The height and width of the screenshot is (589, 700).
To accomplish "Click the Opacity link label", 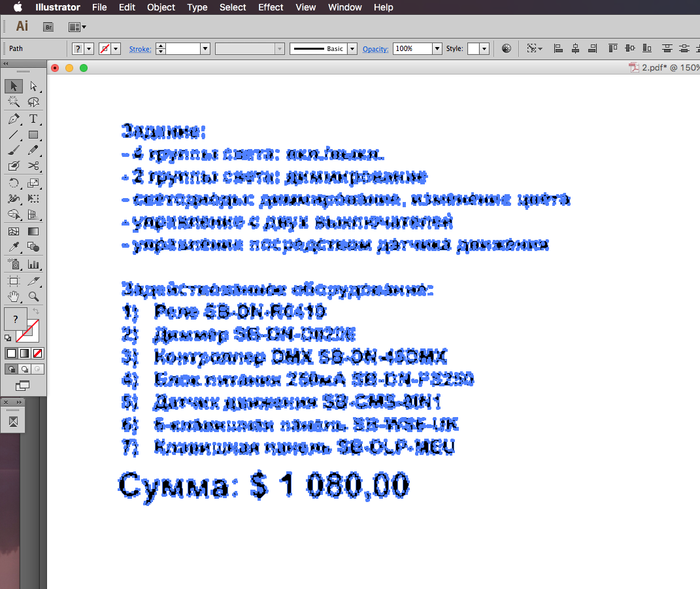I will [375, 49].
